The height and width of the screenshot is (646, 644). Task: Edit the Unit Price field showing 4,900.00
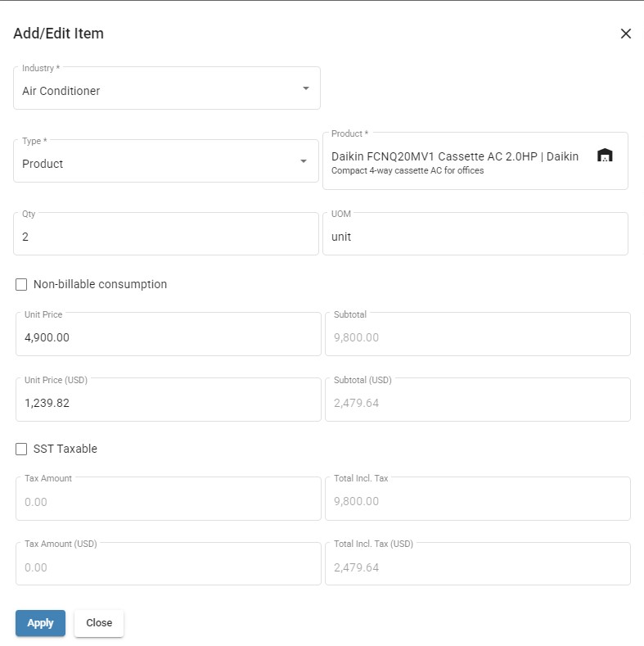[x=169, y=334]
